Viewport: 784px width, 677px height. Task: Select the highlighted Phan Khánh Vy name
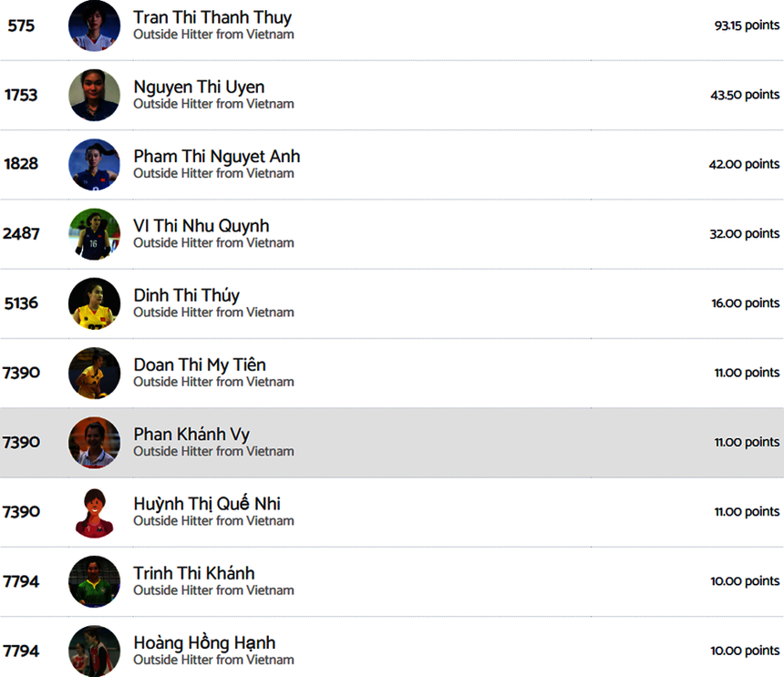pos(191,435)
